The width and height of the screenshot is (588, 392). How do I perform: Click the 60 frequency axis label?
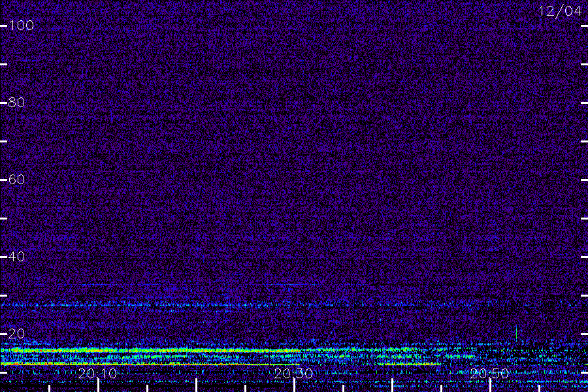(16, 179)
